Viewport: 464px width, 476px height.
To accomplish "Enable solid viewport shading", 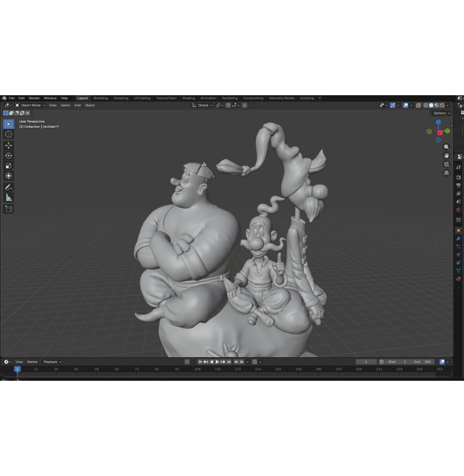I will [x=431, y=105].
